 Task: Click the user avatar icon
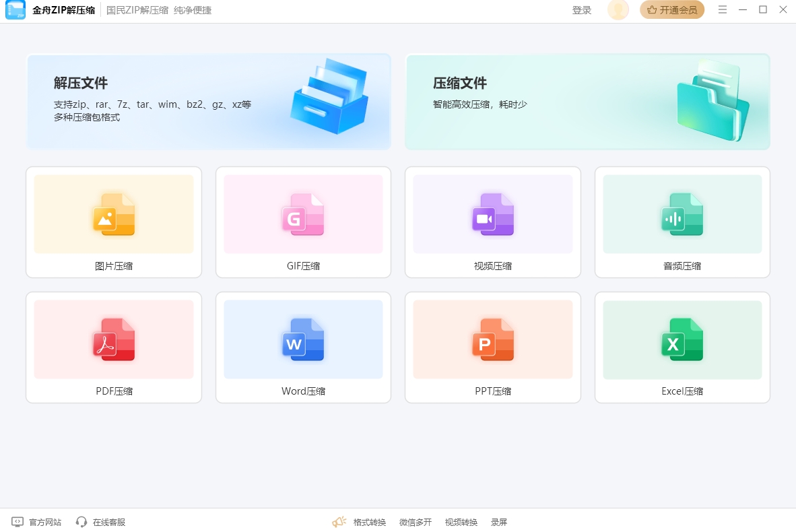point(618,10)
